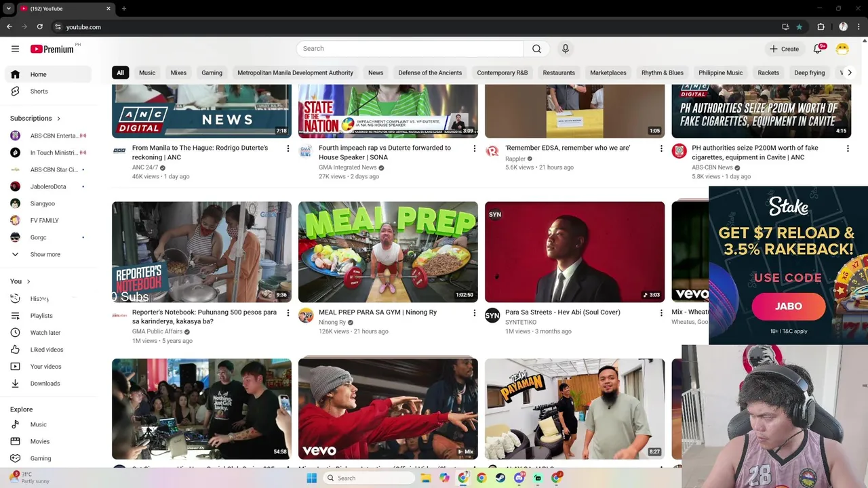
Task: Open options for PH authorities seize video
Action: [848, 148]
